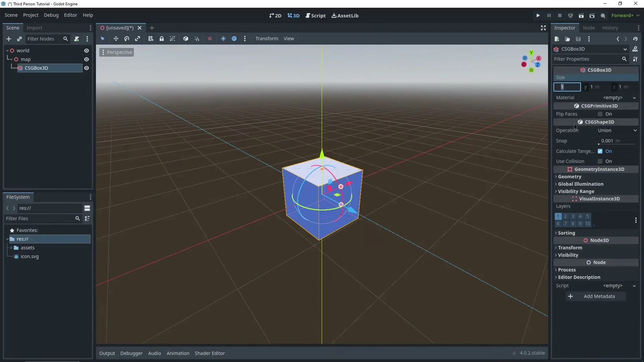The width and height of the screenshot is (644, 362).
Task: Activate the Move Mode tool
Action: pos(116,39)
